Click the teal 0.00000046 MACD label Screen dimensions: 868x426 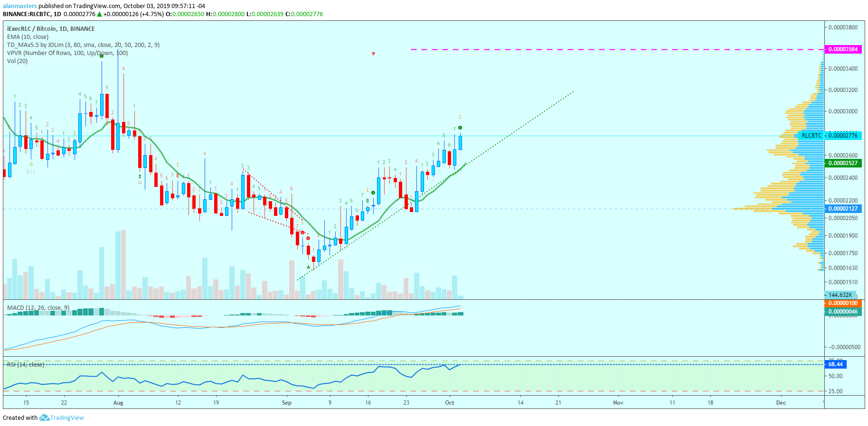843,312
